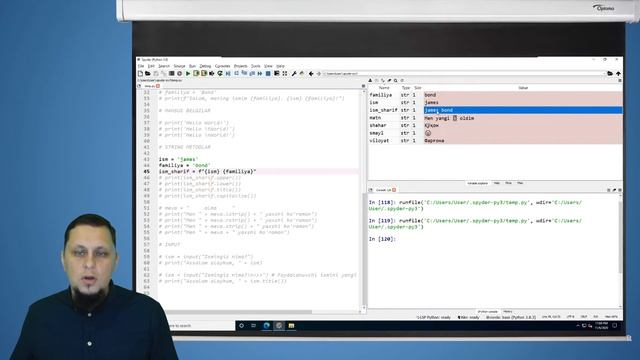Run file with green play button
The width and height of the screenshot is (640, 360).
[x=188, y=73]
